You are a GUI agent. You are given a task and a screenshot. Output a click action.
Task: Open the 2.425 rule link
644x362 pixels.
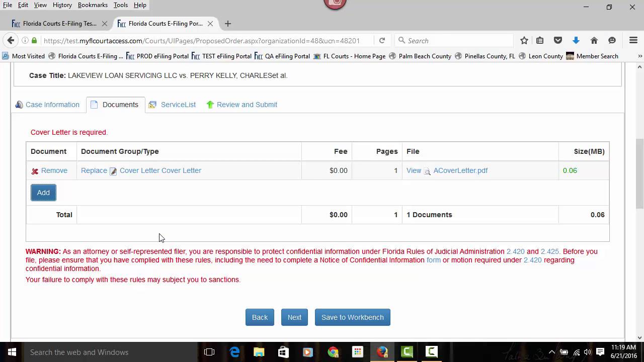click(x=550, y=251)
